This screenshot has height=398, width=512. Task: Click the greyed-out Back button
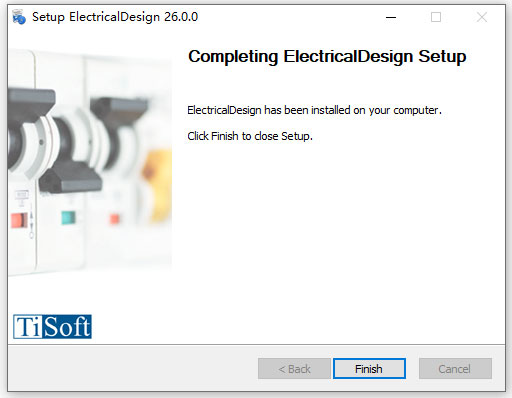[x=294, y=369]
